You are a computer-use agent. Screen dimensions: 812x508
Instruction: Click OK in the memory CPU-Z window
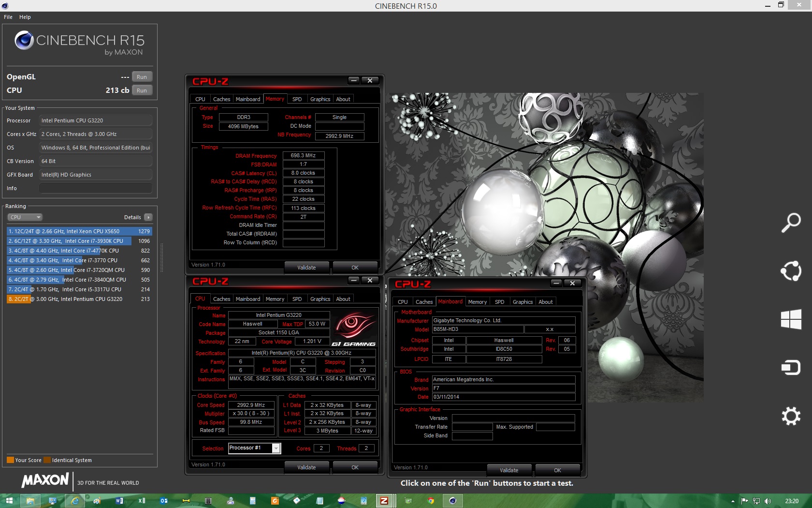(355, 268)
